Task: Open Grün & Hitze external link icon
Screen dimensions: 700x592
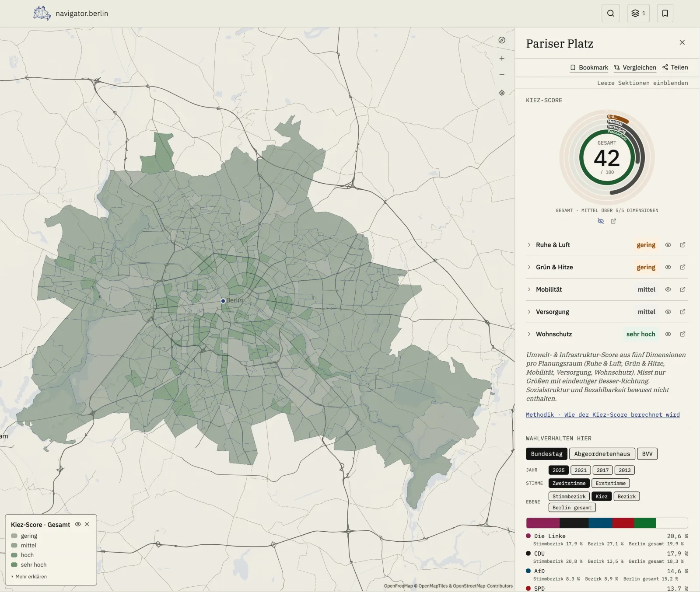Action: [682, 267]
